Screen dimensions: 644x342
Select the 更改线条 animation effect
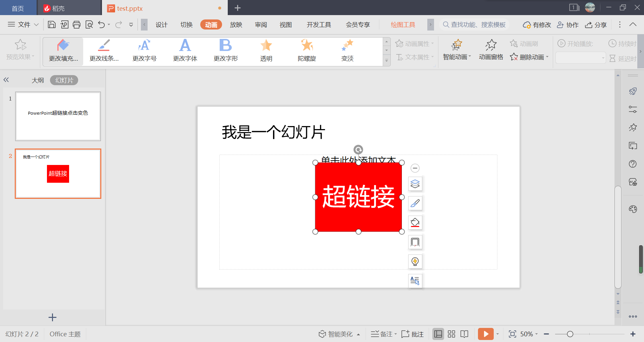click(x=104, y=51)
